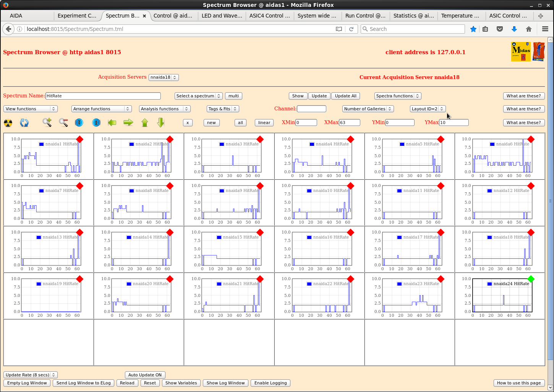Open the Firefox hamburger menu
554x392 pixels.
(545, 29)
